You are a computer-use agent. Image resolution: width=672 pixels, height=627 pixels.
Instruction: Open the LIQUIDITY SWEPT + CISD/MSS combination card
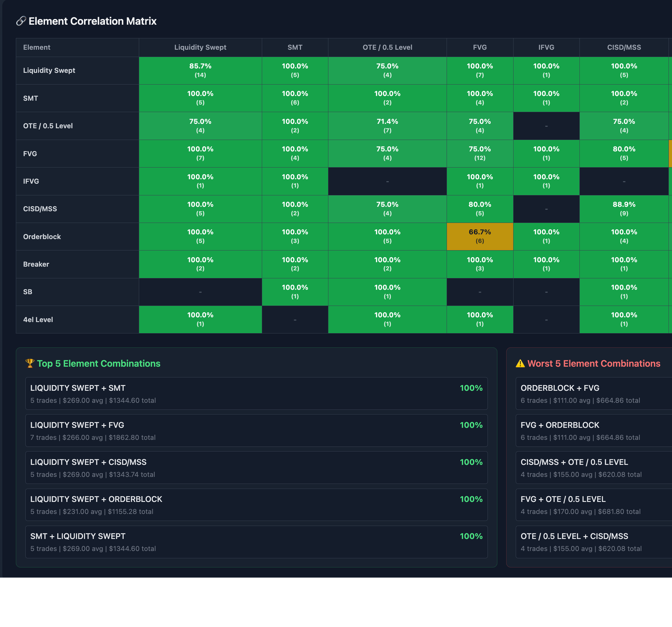click(256, 468)
